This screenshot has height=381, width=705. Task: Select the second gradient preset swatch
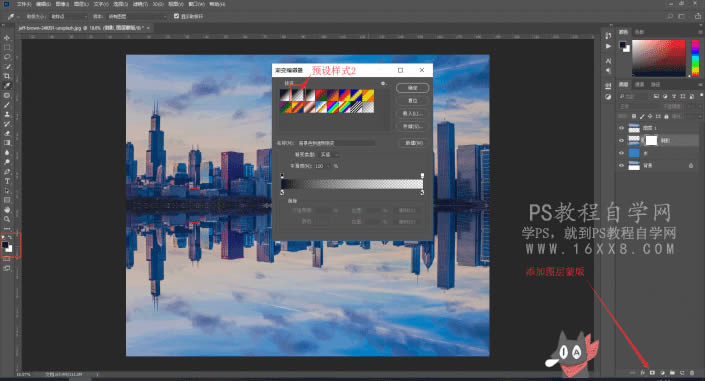click(297, 94)
